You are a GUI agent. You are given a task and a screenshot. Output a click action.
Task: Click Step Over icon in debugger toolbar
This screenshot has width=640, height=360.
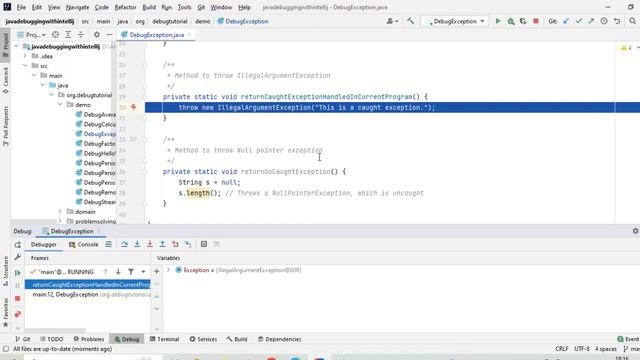click(x=124, y=244)
